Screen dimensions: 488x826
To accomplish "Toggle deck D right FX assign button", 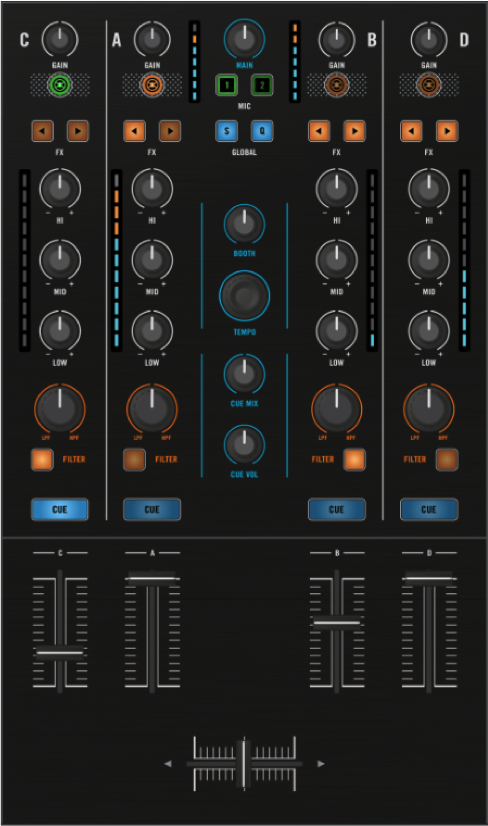I will 446,131.
